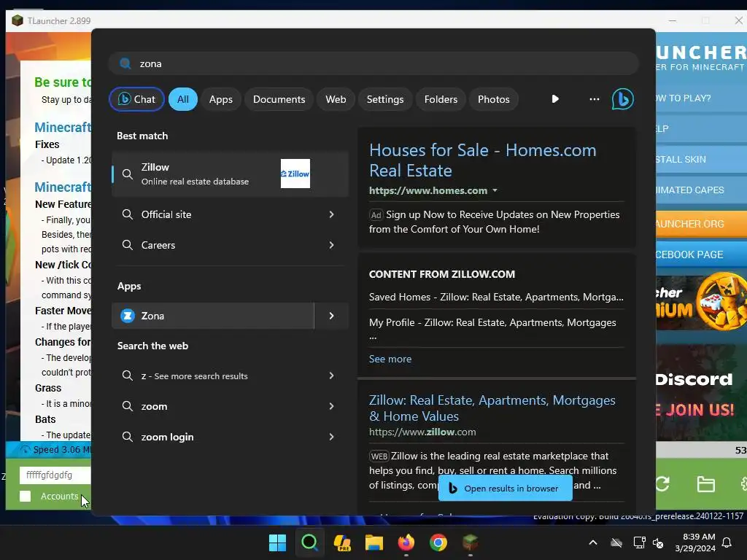Image resolution: width=747 pixels, height=560 pixels.
Task: Expand the 'z - See more search results' arrow
Action: (x=332, y=376)
